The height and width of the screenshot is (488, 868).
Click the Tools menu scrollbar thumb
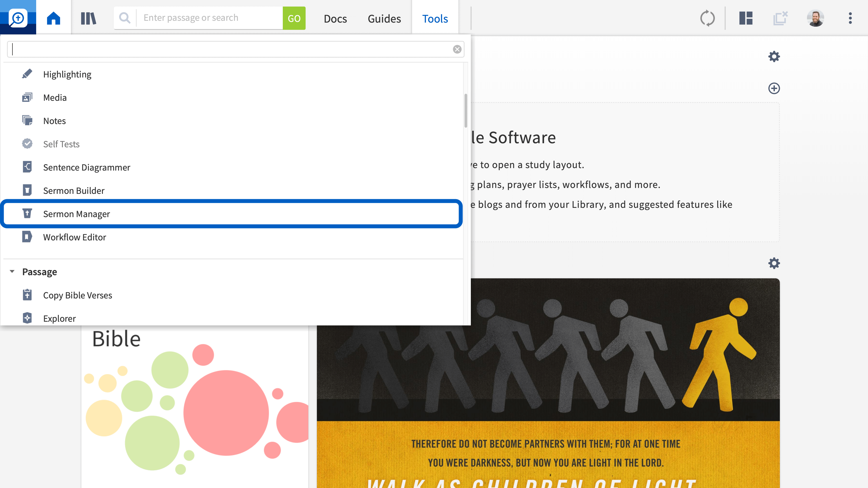(466, 110)
